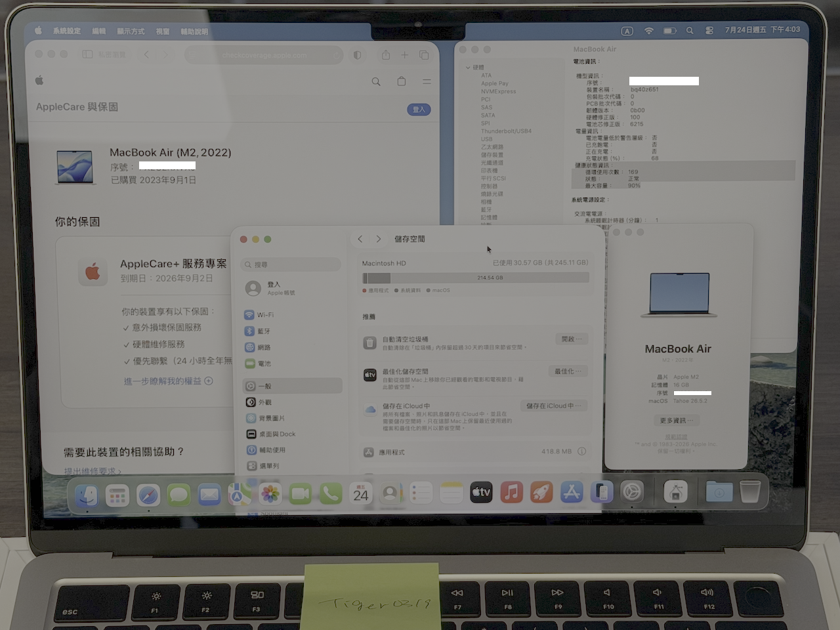The width and height of the screenshot is (840, 630).
Task: Launch Safari from the Dock
Action: point(148,495)
